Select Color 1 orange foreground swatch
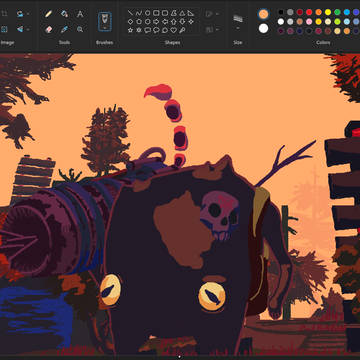 (263, 14)
